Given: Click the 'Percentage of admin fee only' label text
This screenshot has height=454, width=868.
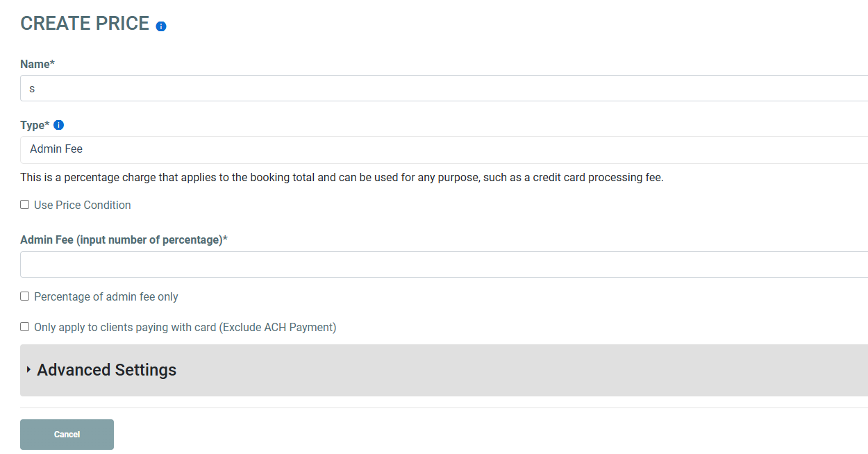Looking at the screenshot, I should (106, 296).
